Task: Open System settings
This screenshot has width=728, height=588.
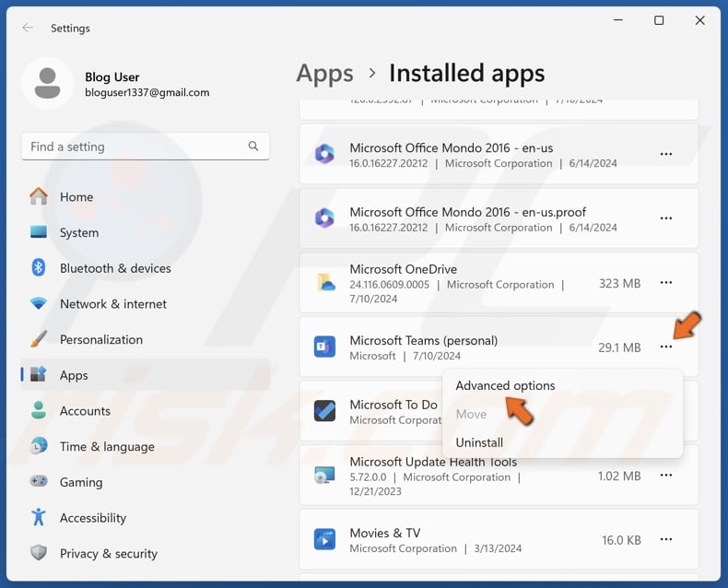Action: [146, 232]
